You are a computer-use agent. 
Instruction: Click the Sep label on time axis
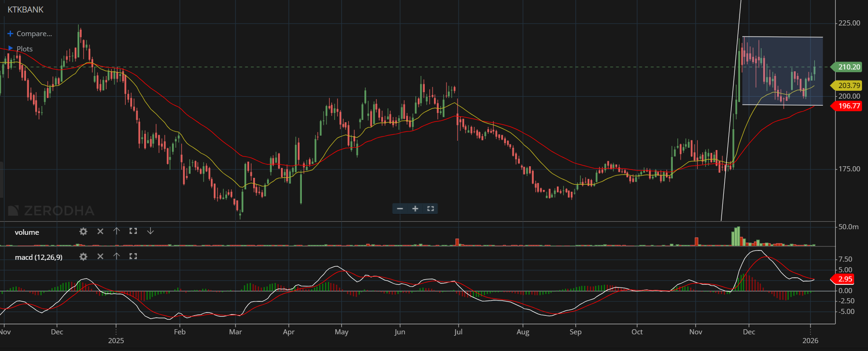pyautogui.click(x=575, y=332)
